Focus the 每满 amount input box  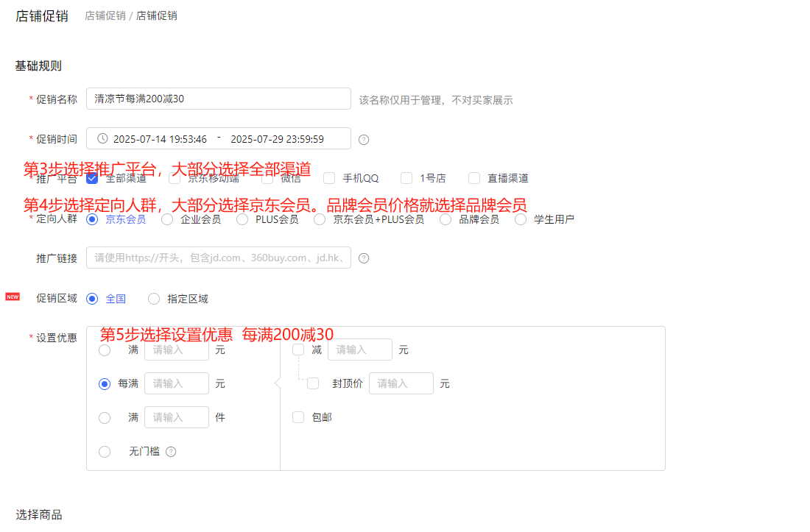(x=177, y=383)
